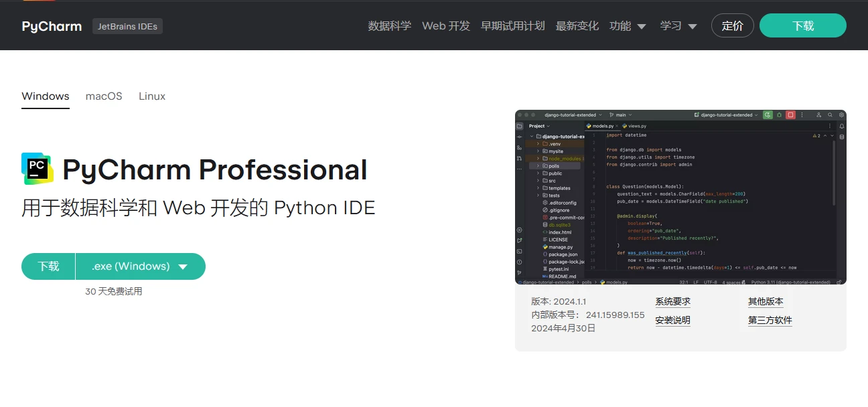Click the IDE preview Project tool window icon
The image size is (868, 407).
point(519,126)
